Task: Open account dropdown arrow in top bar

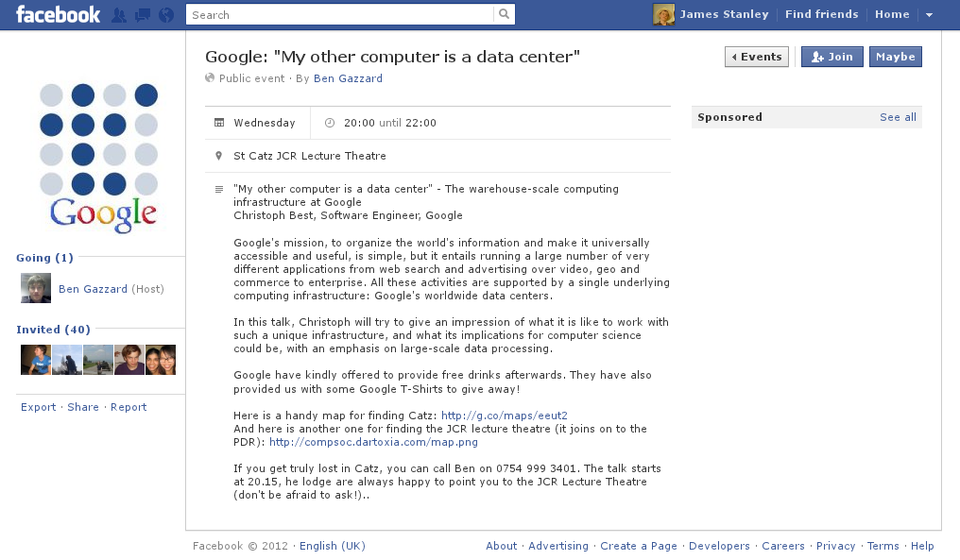Action: point(929,15)
